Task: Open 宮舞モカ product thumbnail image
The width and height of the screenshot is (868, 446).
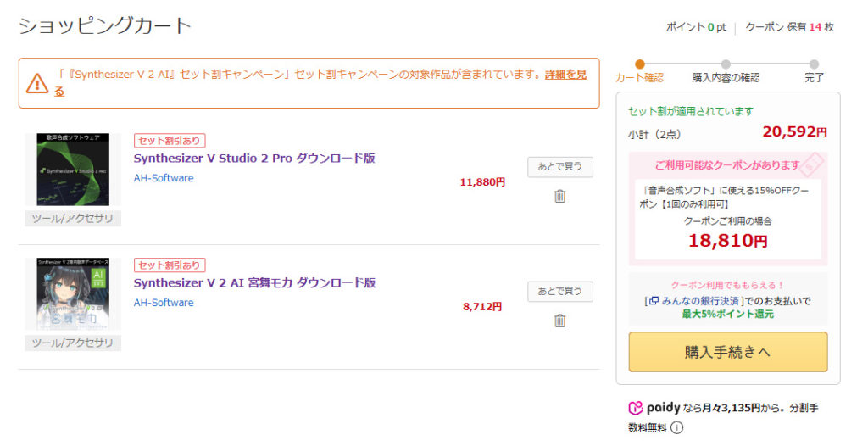Action: tap(73, 293)
